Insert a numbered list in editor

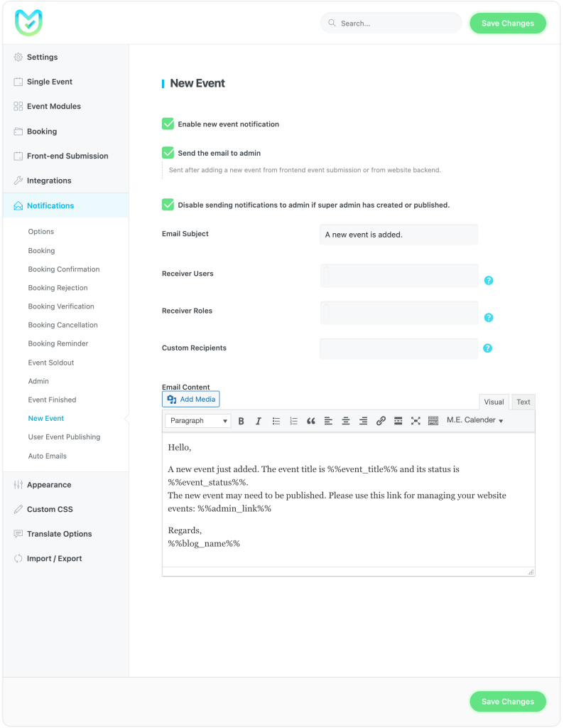click(293, 421)
